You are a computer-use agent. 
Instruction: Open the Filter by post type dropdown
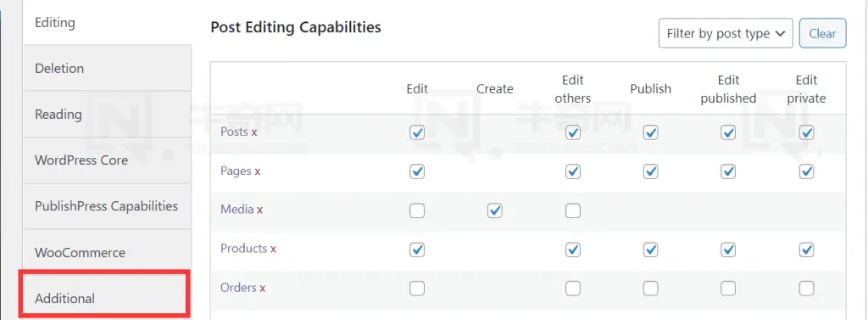coord(726,33)
